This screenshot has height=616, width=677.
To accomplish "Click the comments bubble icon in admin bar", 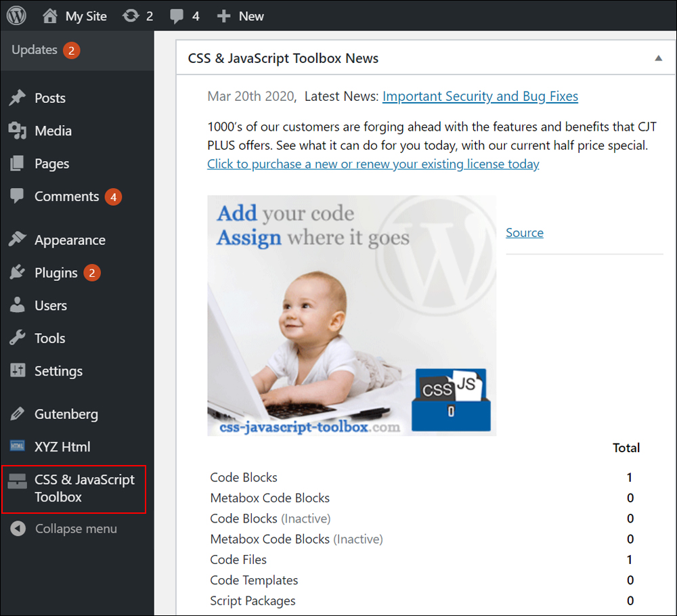I will [176, 16].
